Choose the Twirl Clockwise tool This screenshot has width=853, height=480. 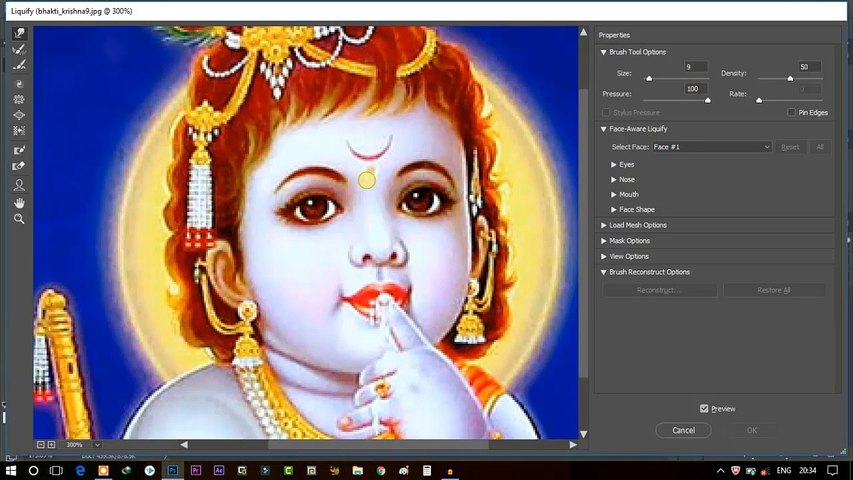[19, 84]
